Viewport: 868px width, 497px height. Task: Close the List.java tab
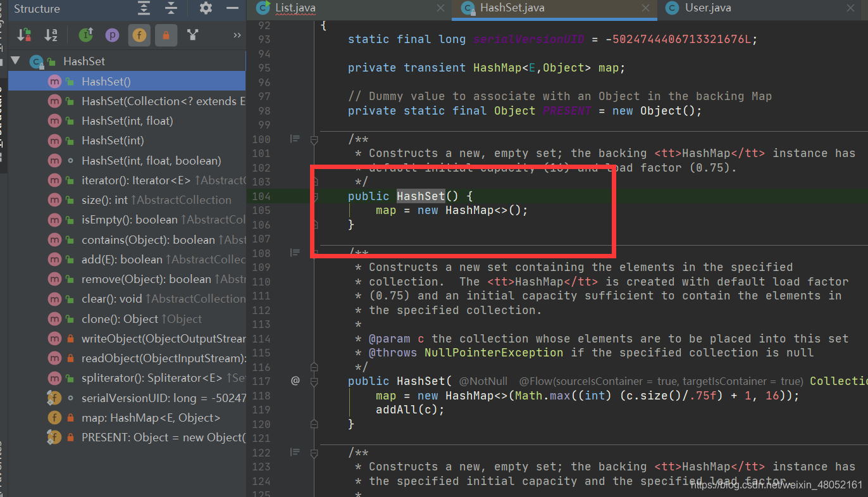click(x=440, y=8)
